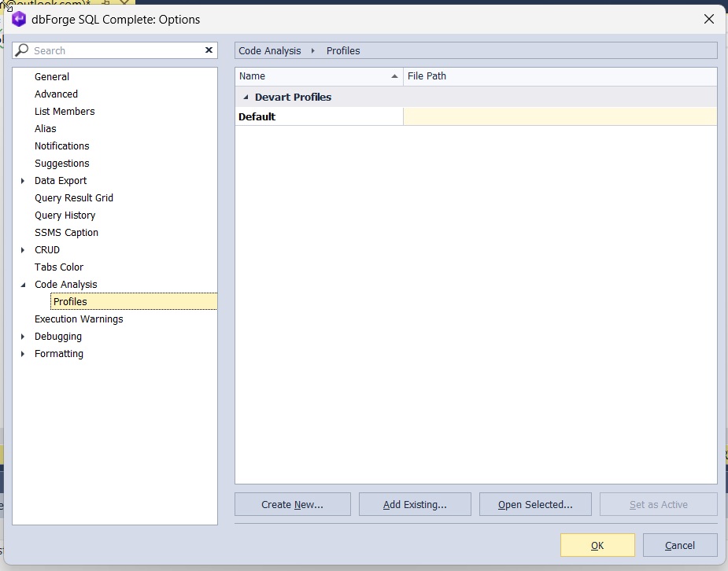Expand the Formatting section
The height and width of the screenshot is (571, 728).
23,354
